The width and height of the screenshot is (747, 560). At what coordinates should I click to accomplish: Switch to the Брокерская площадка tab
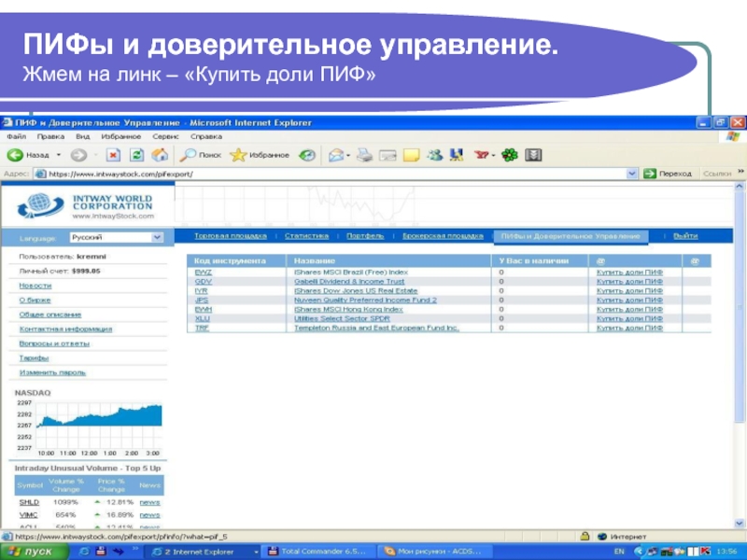(x=443, y=236)
